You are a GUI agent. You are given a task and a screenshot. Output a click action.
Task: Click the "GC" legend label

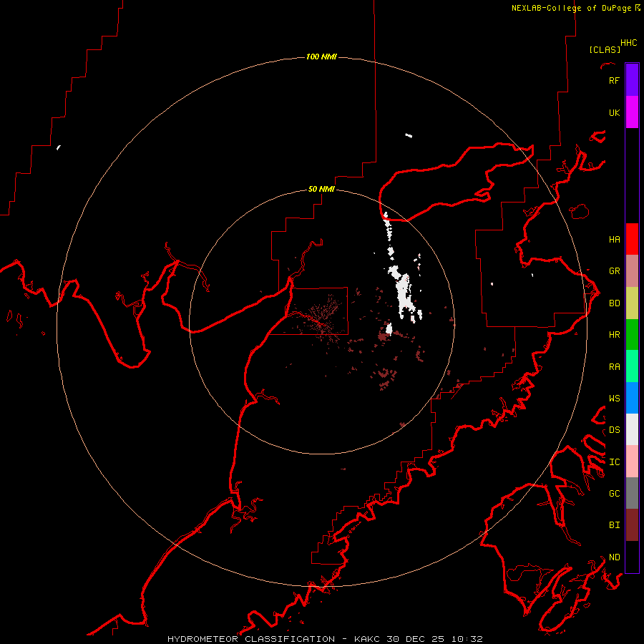614,493
